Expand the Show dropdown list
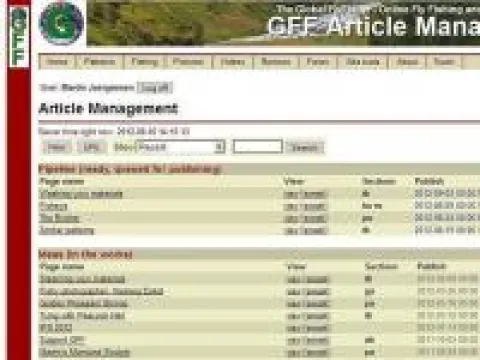 (x=181, y=147)
